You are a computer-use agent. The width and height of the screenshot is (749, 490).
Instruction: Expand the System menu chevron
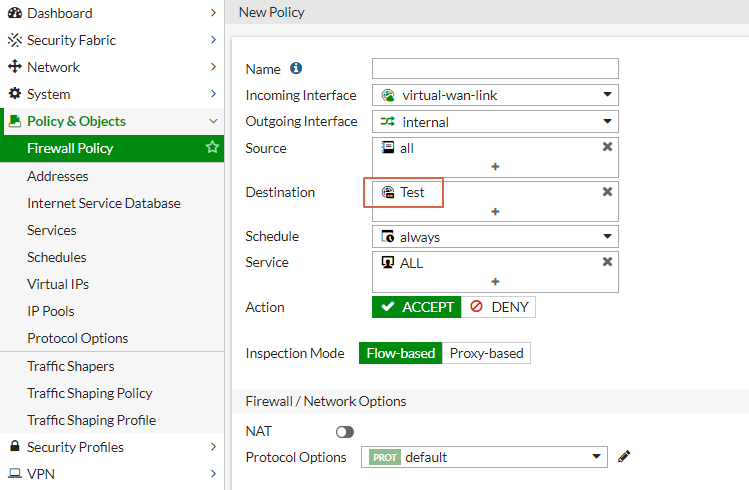(x=214, y=94)
